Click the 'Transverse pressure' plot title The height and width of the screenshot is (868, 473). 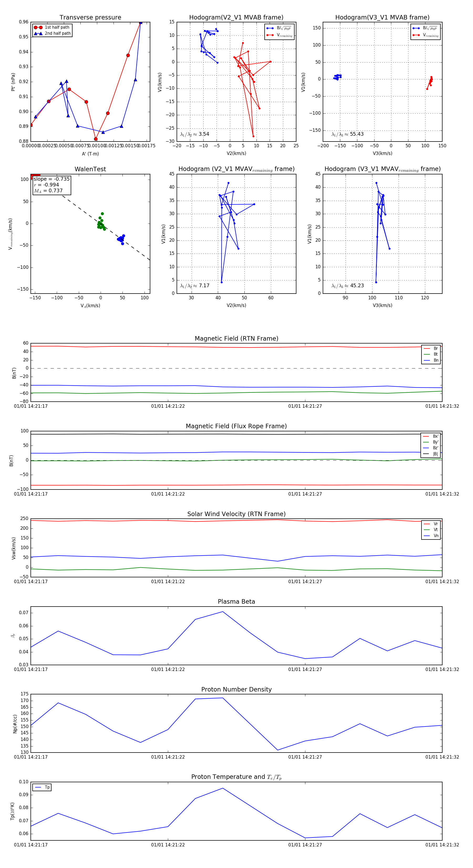point(90,17)
